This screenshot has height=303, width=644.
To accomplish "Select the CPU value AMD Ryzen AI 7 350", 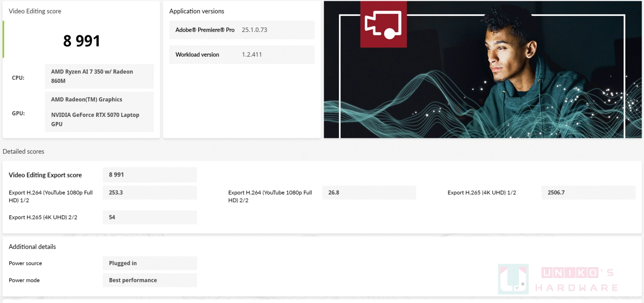I will click(99, 76).
